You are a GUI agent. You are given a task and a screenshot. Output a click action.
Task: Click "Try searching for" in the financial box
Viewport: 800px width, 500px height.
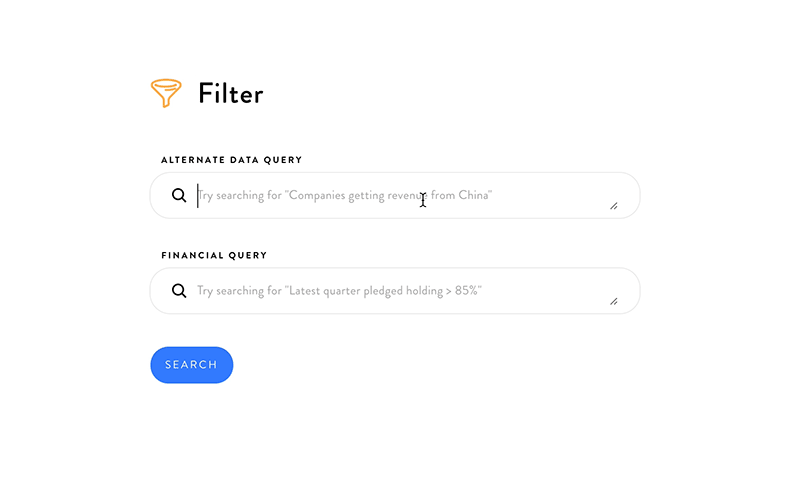coord(239,291)
